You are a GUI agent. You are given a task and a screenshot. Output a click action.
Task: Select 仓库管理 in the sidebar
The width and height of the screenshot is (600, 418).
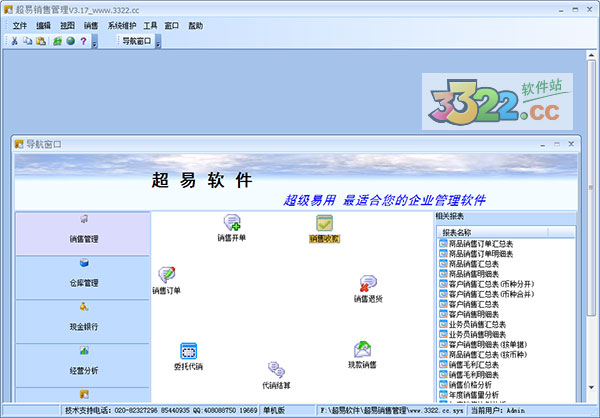coord(83,278)
